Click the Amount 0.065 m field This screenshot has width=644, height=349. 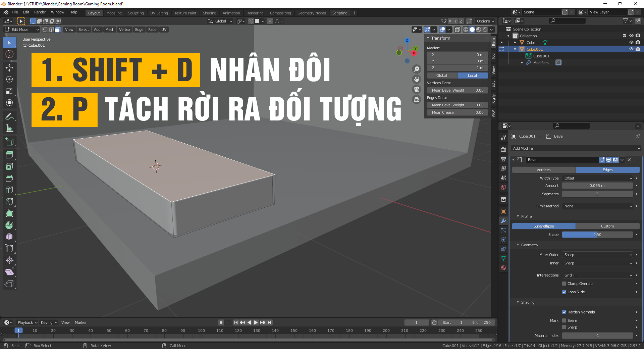click(598, 186)
